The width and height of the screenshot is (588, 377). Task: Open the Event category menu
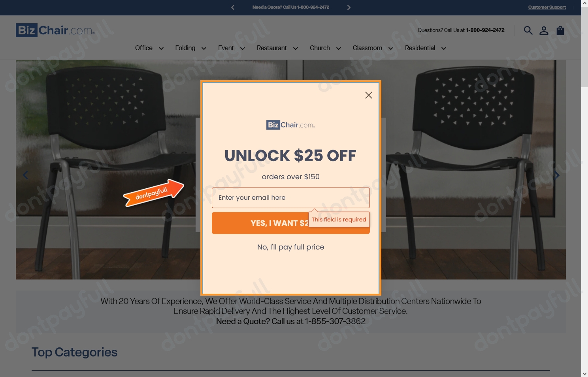pos(226,48)
